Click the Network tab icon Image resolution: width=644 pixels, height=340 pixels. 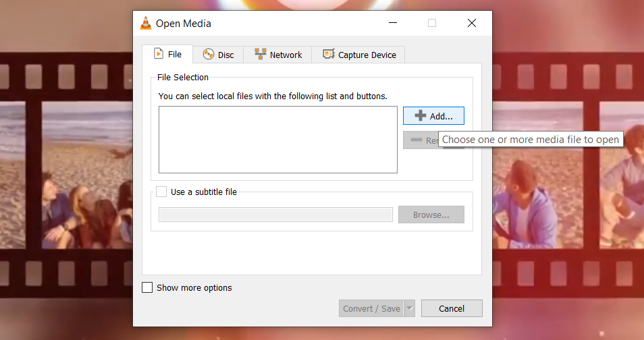tap(261, 55)
